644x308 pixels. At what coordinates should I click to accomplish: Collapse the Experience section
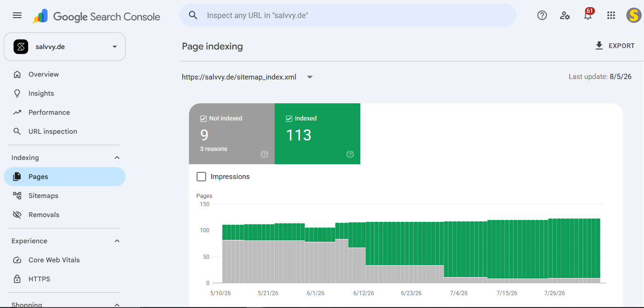click(x=117, y=241)
